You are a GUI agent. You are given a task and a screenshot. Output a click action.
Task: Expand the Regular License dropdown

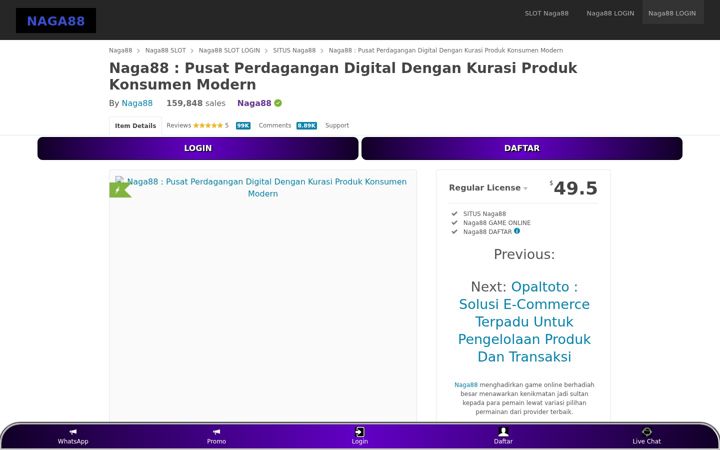[488, 188]
